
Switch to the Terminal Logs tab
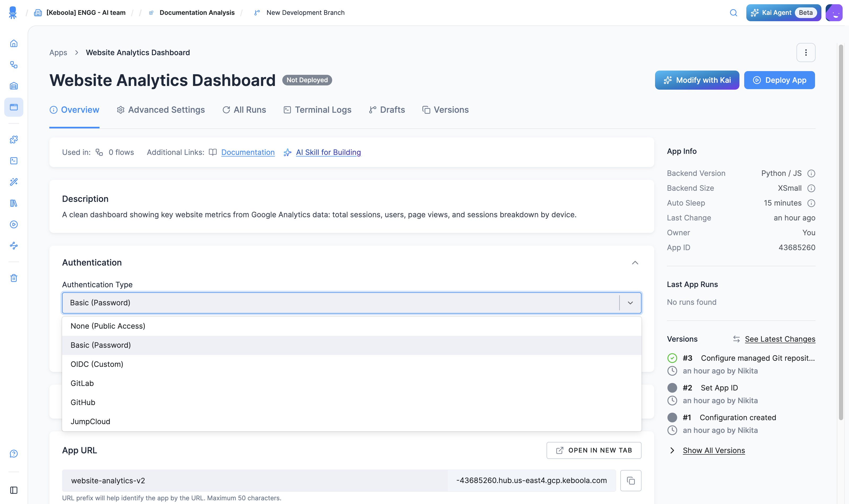pos(317,110)
